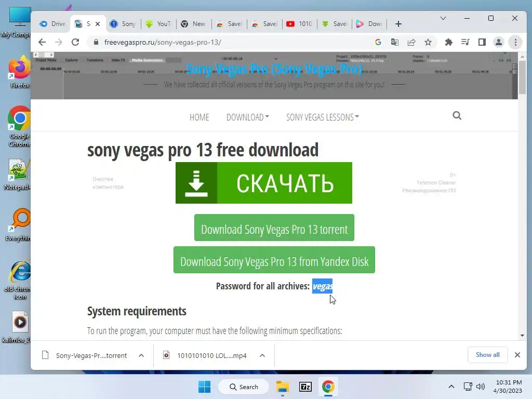Viewport: 532px width, 399px height.
Task: Switch to the New tab
Action: [193, 24]
